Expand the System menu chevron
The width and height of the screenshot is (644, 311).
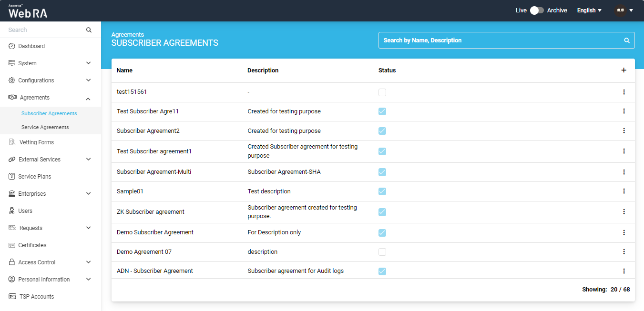[x=88, y=63]
